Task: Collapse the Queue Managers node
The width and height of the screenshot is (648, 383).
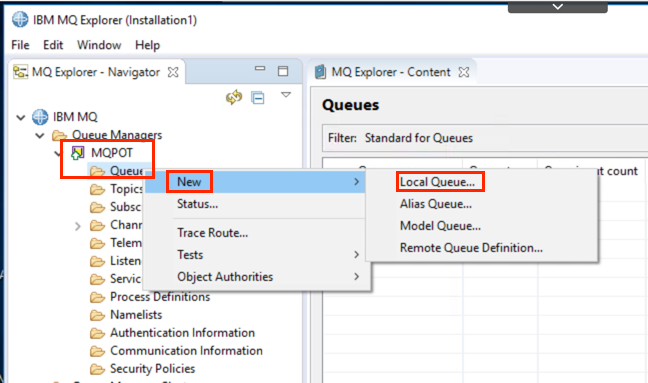Action: 40,136
